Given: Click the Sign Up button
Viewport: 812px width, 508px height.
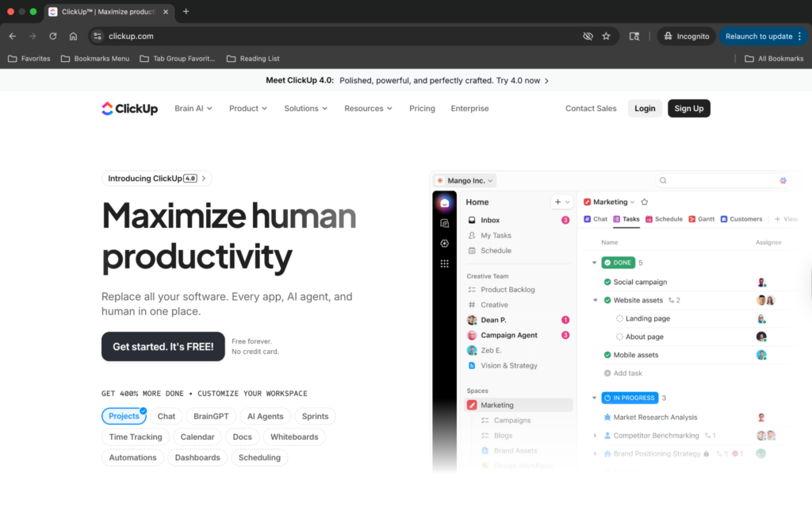Looking at the screenshot, I should pyautogui.click(x=689, y=108).
